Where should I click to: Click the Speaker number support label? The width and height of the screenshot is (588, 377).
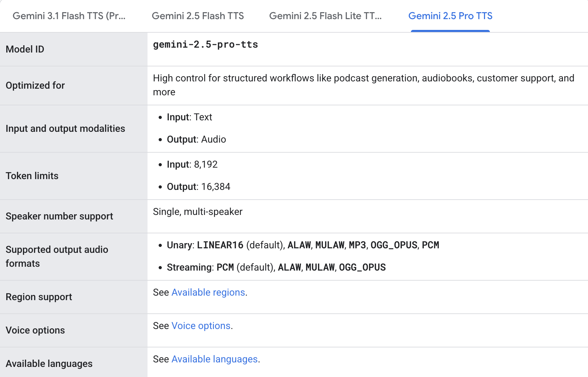pos(59,216)
